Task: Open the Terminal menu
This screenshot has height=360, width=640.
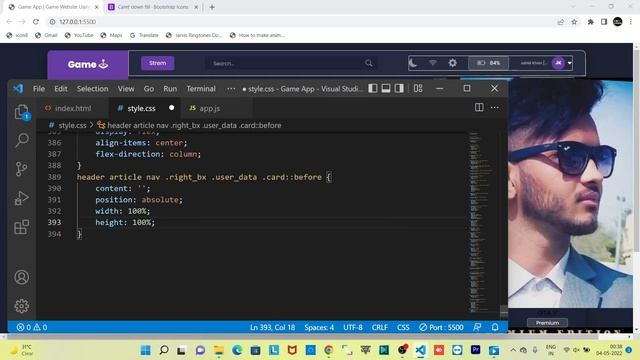Action: (x=201, y=89)
